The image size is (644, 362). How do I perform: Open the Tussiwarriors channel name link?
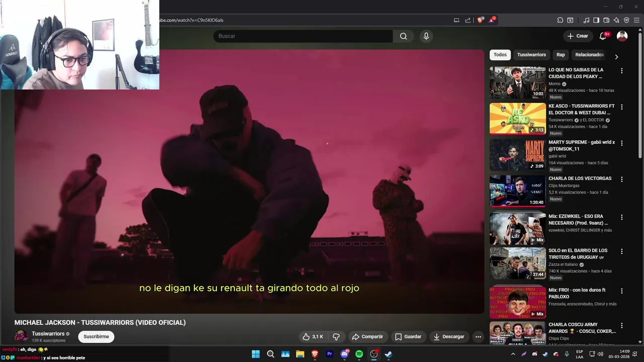tap(48, 334)
